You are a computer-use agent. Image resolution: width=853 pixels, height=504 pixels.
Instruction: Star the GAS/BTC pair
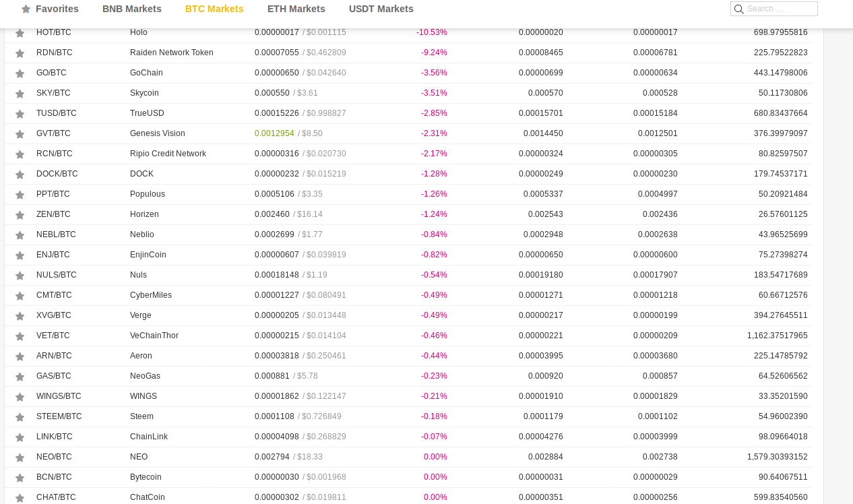[x=20, y=377]
